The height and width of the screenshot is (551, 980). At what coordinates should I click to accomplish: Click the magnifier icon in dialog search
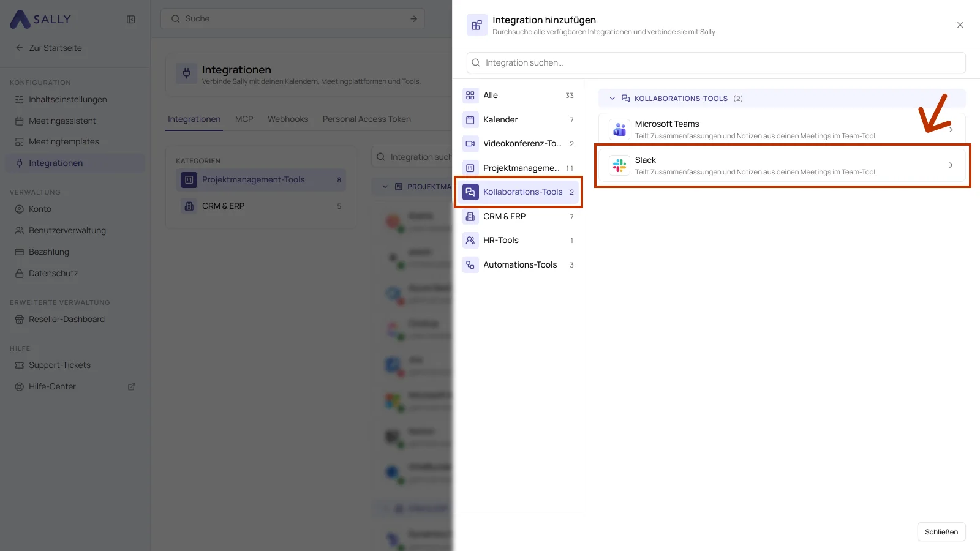click(x=476, y=62)
